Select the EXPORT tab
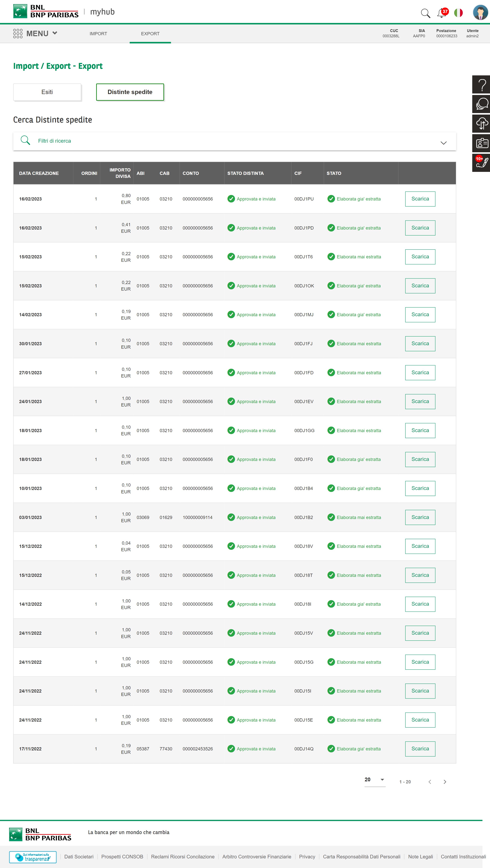The height and width of the screenshot is (868, 490). (x=150, y=34)
